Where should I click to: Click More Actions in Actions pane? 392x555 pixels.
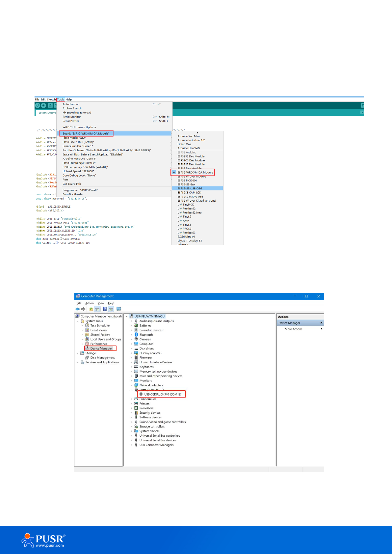pos(294,329)
